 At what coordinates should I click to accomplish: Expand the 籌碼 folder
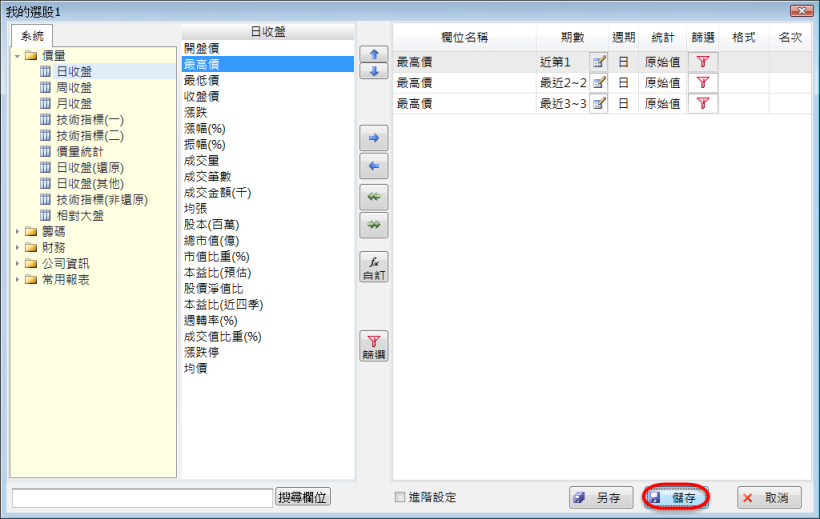tap(18, 231)
